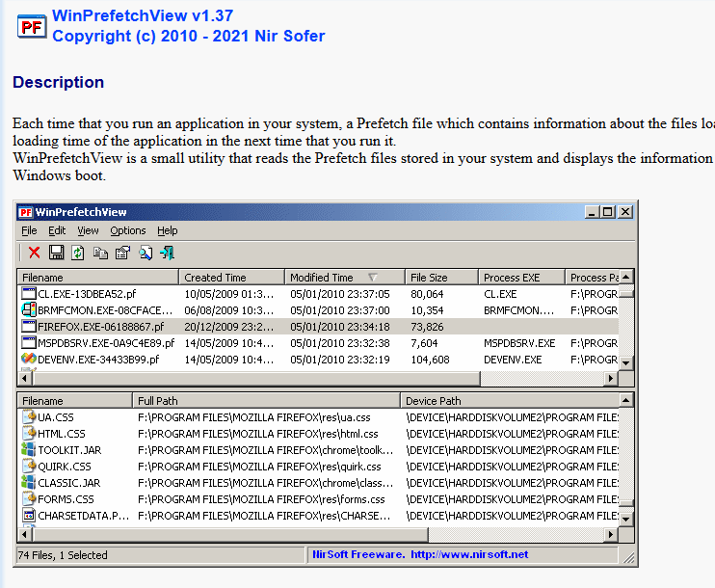The width and height of the screenshot is (715, 588).
Task: Click the upper list horizontal scroll-left arrow
Action: click(x=25, y=378)
